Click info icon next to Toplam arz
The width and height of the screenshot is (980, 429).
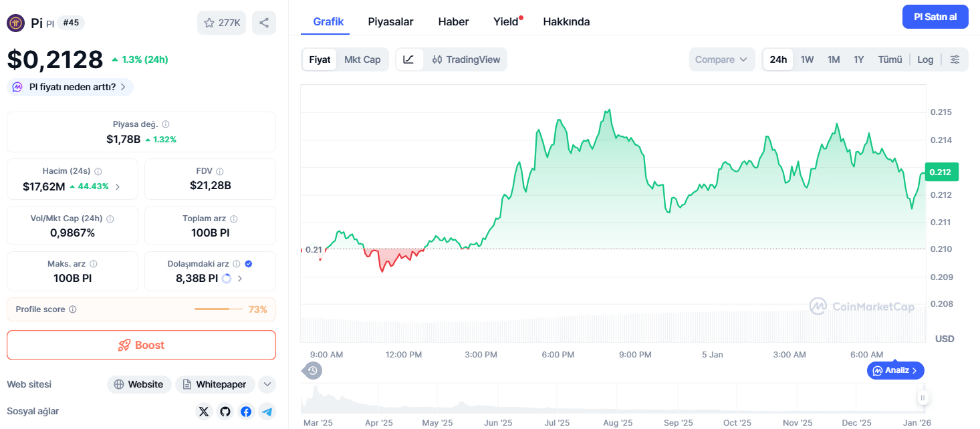coord(234,219)
